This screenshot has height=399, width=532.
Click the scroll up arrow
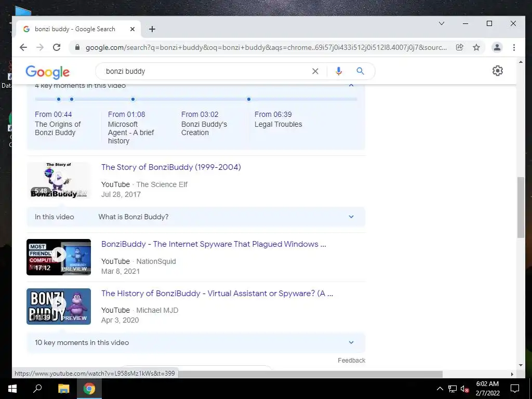pyautogui.click(x=521, y=62)
